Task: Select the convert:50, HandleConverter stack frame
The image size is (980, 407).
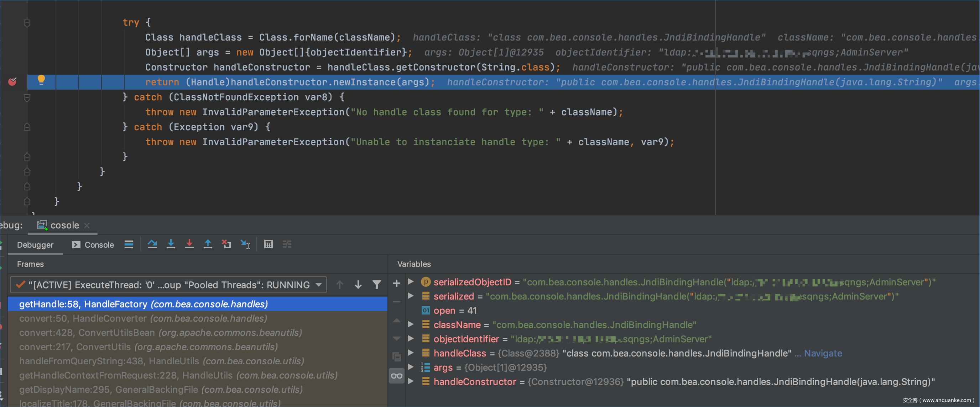Action: click(143, 318)
